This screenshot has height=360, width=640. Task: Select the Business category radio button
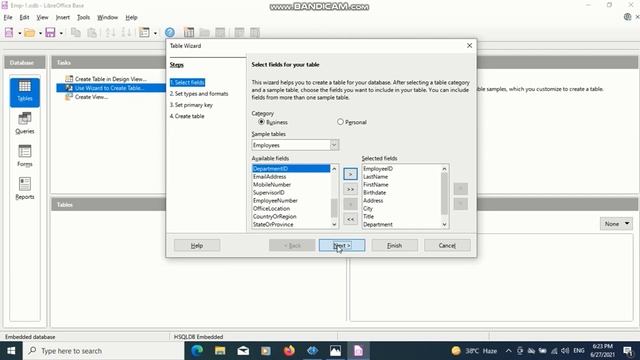pos(261,122)
